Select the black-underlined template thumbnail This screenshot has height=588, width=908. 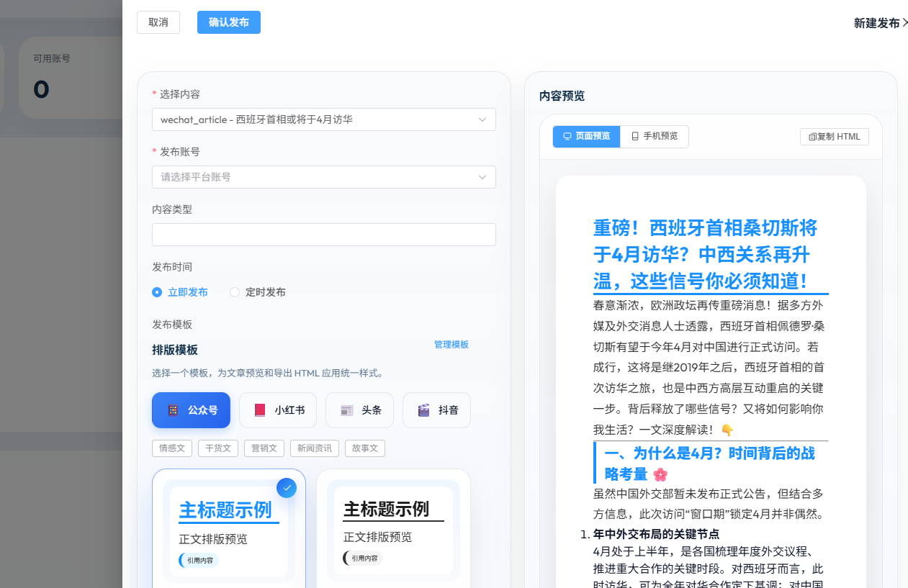tap(393, 530)
